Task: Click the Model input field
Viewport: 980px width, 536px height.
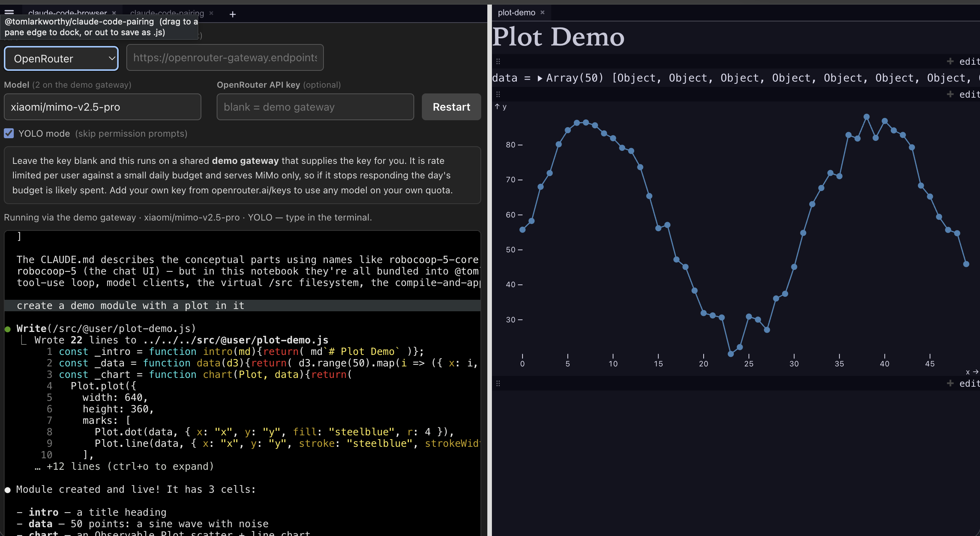Action: [103, 107]
